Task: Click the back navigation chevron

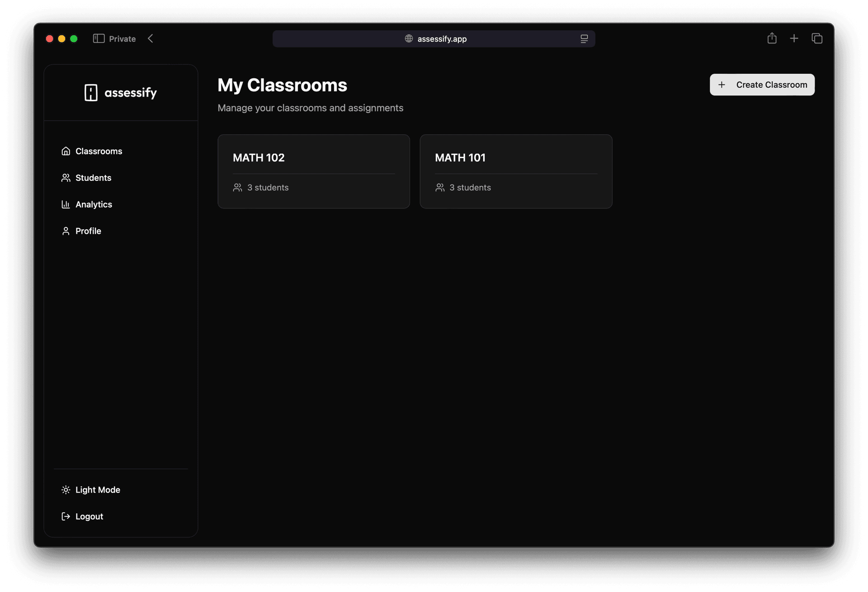Action: click(x=151, y=38)
